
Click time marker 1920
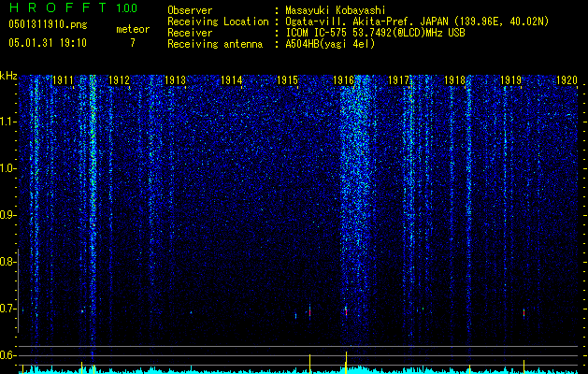(566, 80)
